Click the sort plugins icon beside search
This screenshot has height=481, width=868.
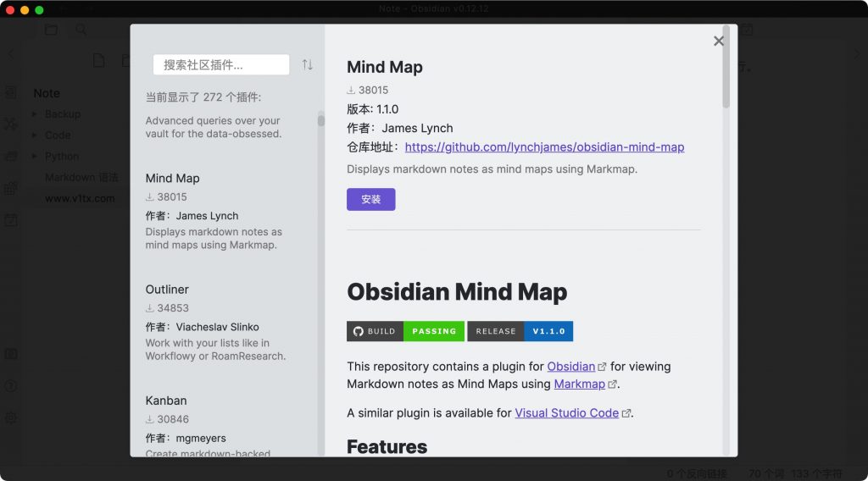[307, 64]
